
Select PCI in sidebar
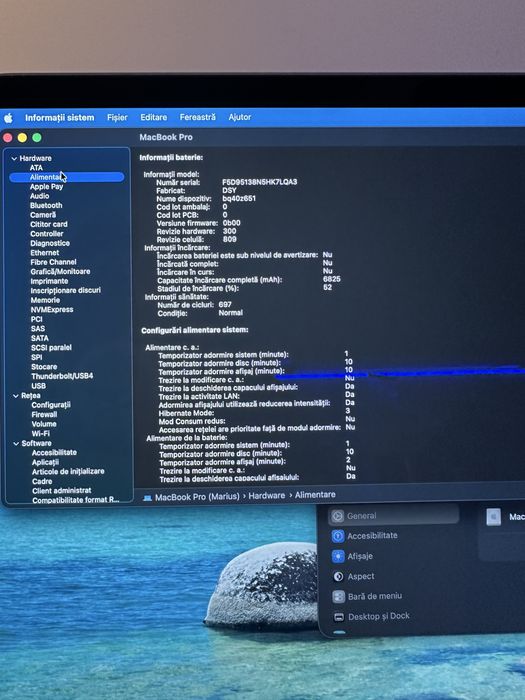[x=37, y=319]
